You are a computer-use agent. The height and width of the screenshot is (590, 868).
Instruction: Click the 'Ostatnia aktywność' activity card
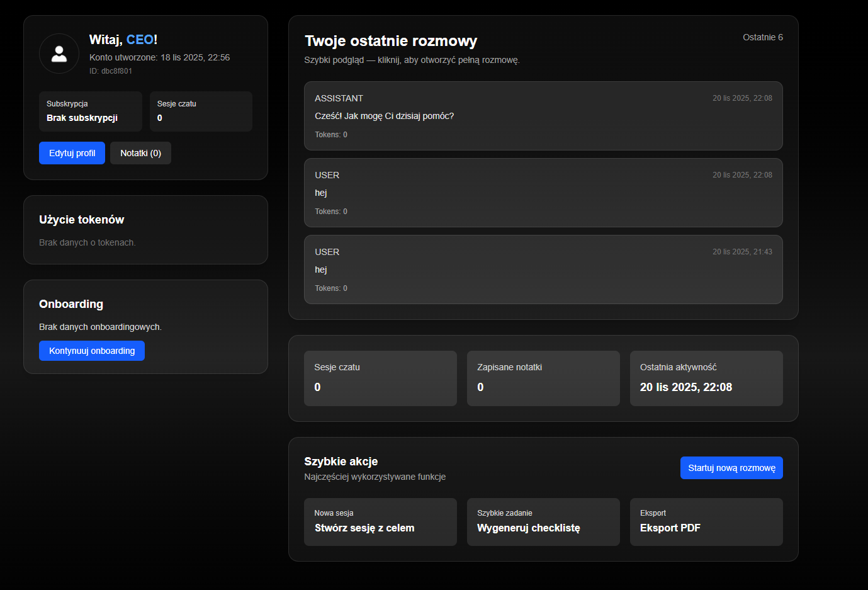coord(706,378)
